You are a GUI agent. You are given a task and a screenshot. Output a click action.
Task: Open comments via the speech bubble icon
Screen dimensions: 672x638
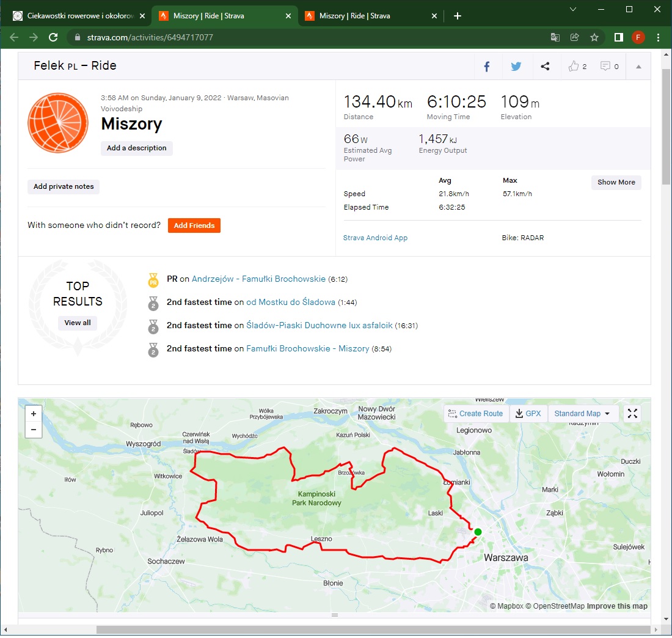pyautogui.click(x=605, y=66)
